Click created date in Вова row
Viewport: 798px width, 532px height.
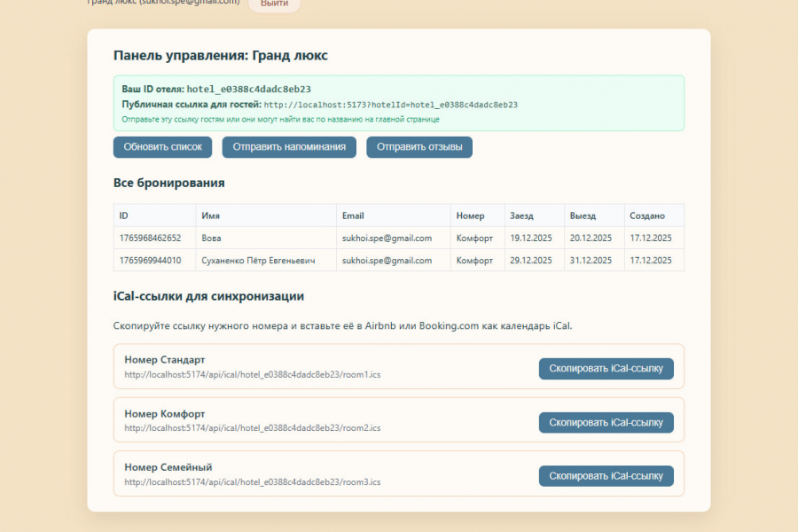pos(651,239)
